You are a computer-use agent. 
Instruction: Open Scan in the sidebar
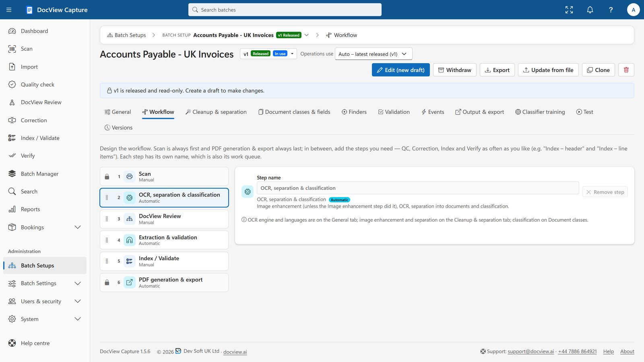pos(45,49)
